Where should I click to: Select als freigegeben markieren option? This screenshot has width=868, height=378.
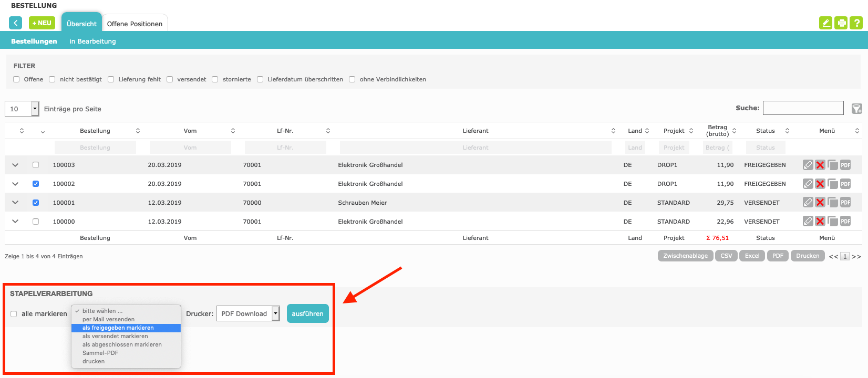(118, 328)
